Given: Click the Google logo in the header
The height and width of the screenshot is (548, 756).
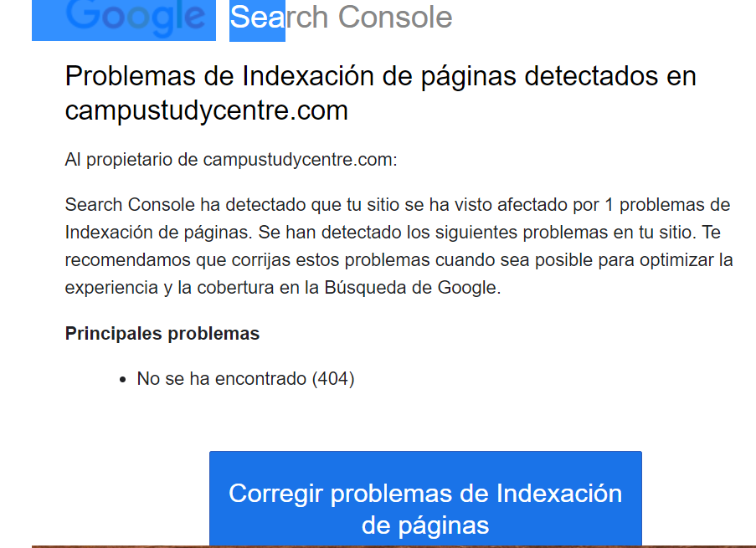Looking at the screenshot, I should pos(136,18).
